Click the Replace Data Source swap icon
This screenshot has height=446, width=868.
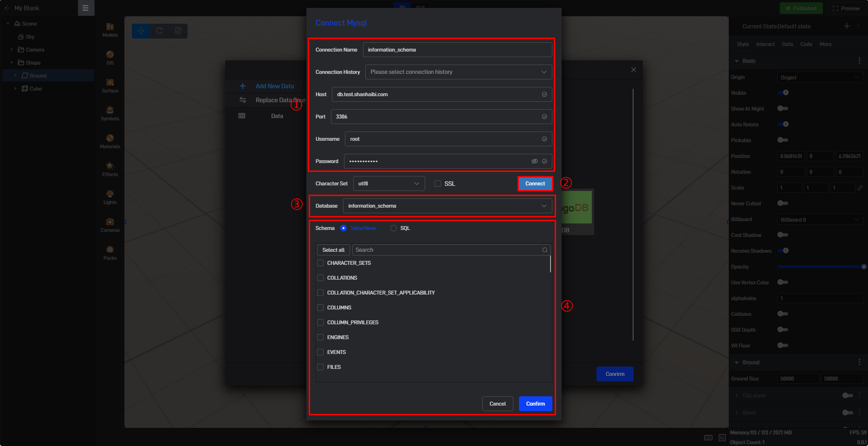click(x=242, y=100)
